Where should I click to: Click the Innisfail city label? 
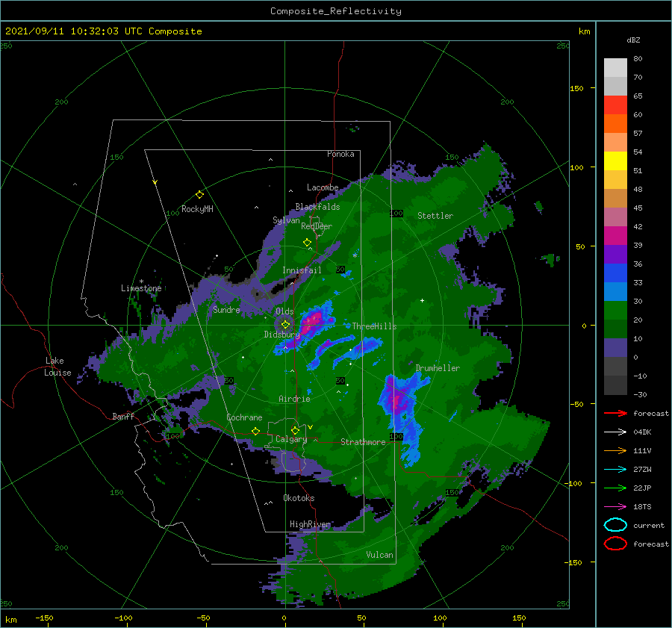(302, 270)
